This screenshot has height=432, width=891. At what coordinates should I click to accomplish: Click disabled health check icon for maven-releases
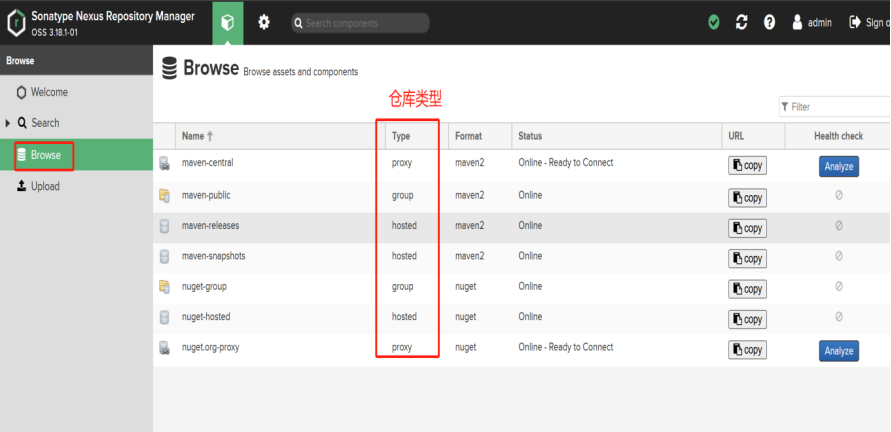839,226
